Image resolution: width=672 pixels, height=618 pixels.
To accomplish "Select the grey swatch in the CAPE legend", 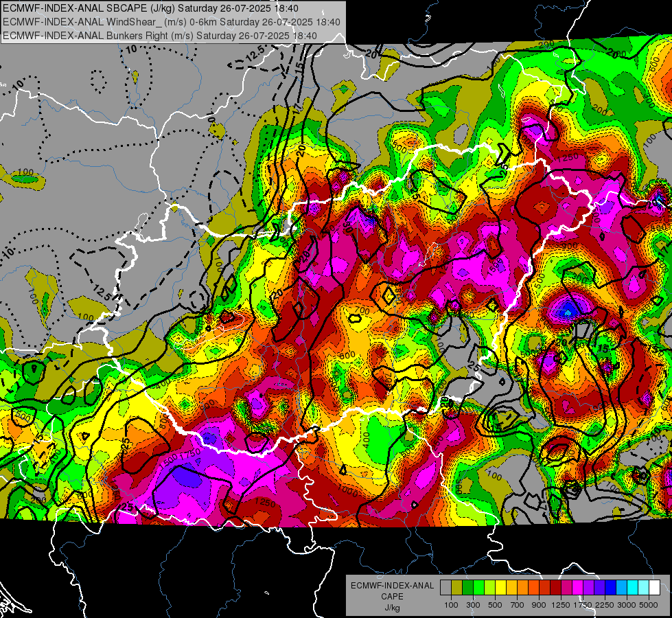I will point(445,587).
